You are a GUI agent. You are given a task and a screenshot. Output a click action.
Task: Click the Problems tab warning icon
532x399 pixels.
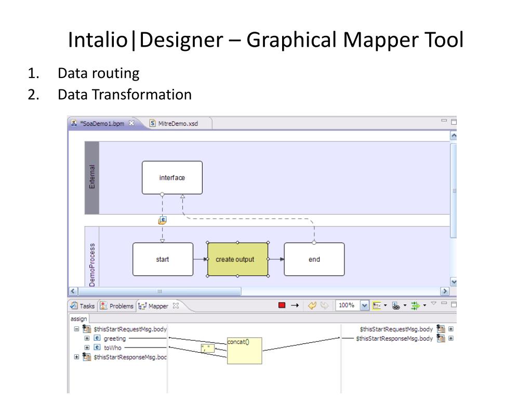103,305
